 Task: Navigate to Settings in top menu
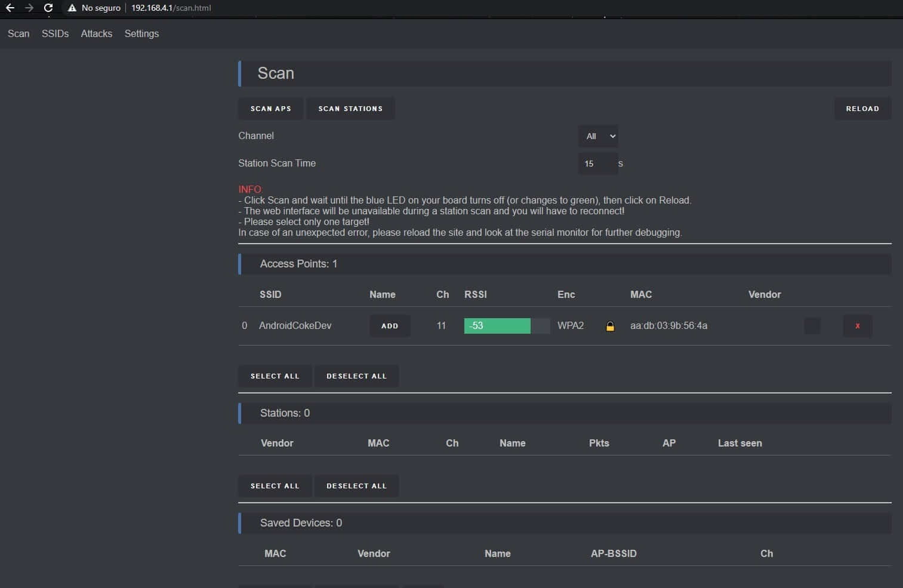point(141,33)
